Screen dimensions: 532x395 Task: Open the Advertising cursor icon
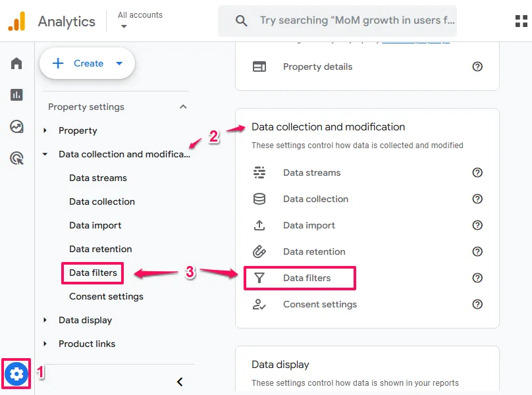point(16,158)
